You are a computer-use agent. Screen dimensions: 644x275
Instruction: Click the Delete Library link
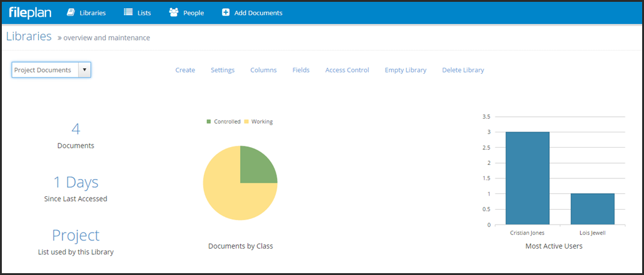463,70
